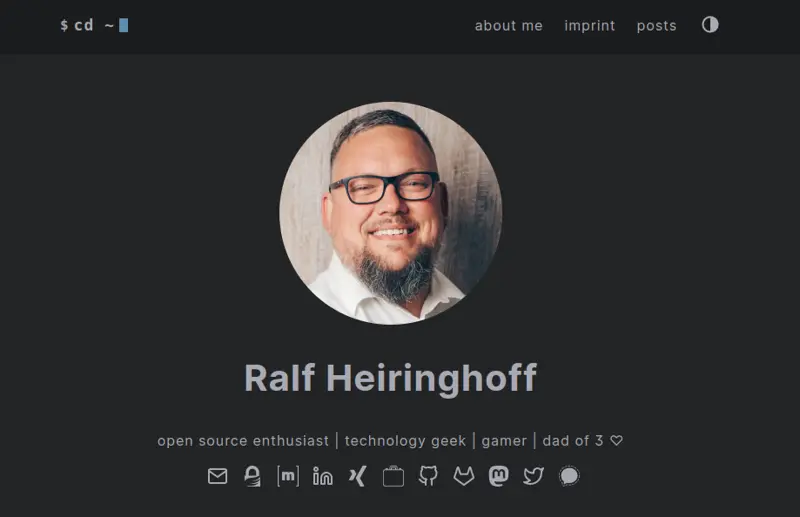
Task: Click the GnuPG padlock key icon
Action: [252, 476]
